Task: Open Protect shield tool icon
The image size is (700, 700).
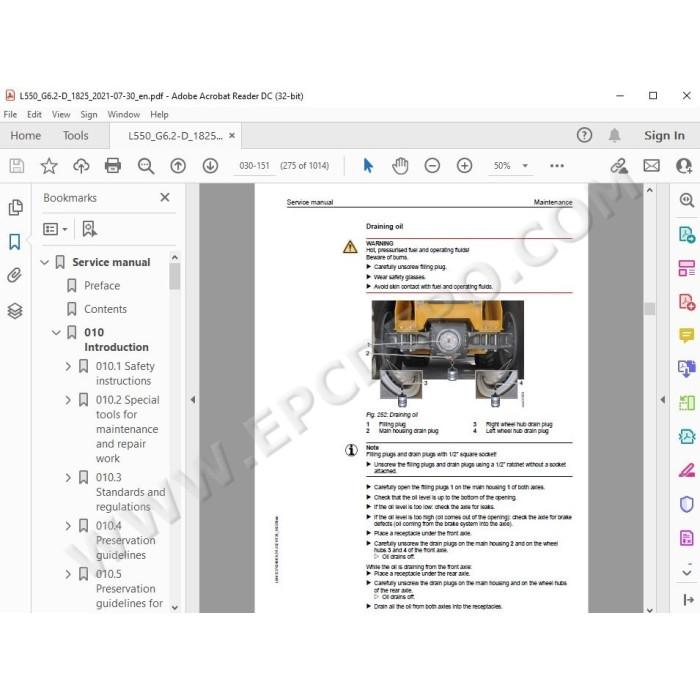Action: coord(687,504)
